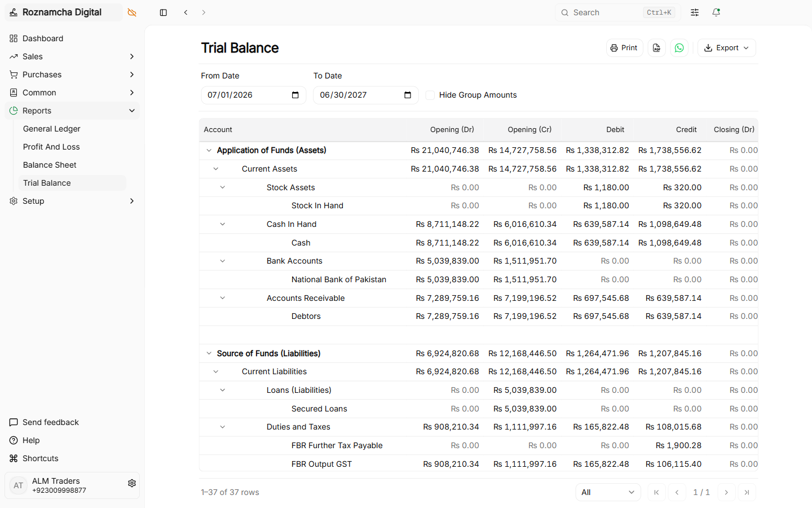Viewport: 812px width, 508px height.
Task: Collapse the Duties and Taxes group
Action: (x=223, y=427)
